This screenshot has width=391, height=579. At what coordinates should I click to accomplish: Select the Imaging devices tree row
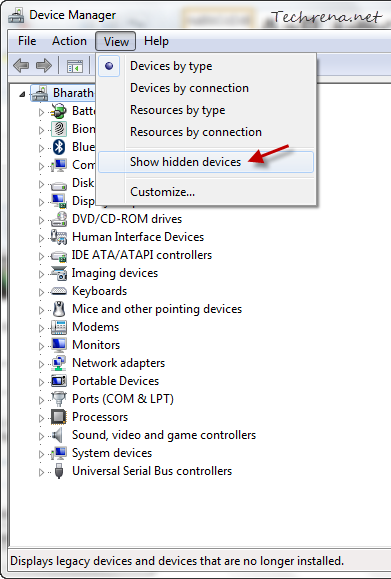click(114, 273)
